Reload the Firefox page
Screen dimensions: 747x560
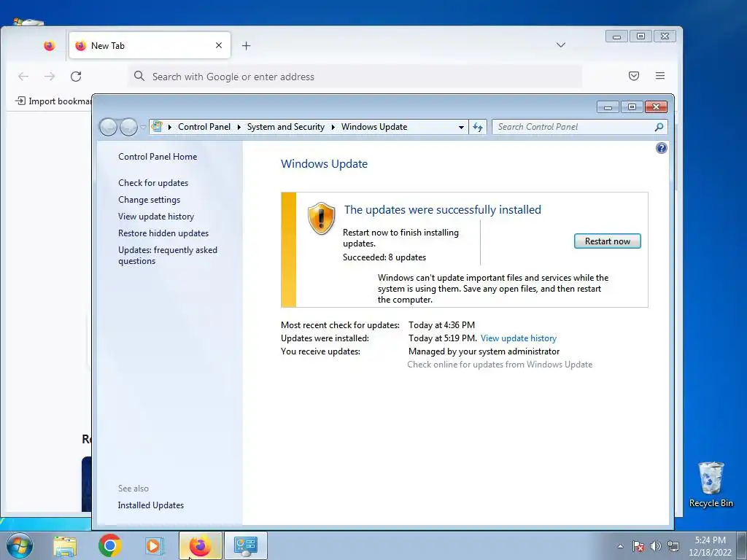click(x=76, y=76)
